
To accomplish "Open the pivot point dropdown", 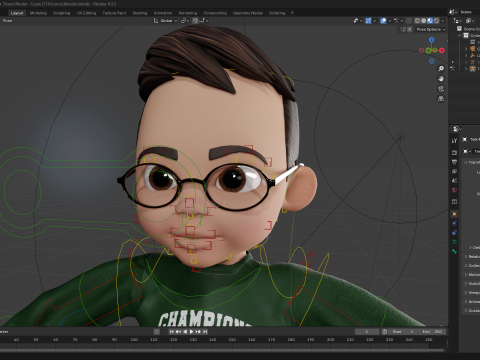I will point(185,21).
